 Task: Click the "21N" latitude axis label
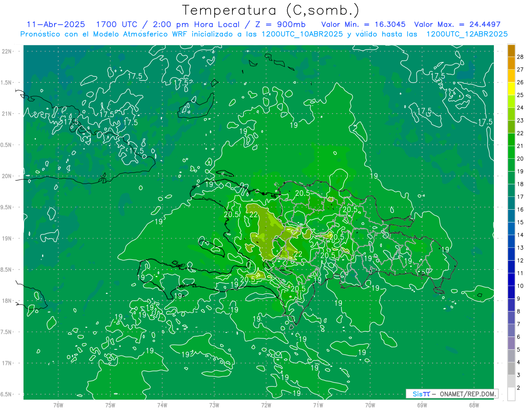[7, 114]
